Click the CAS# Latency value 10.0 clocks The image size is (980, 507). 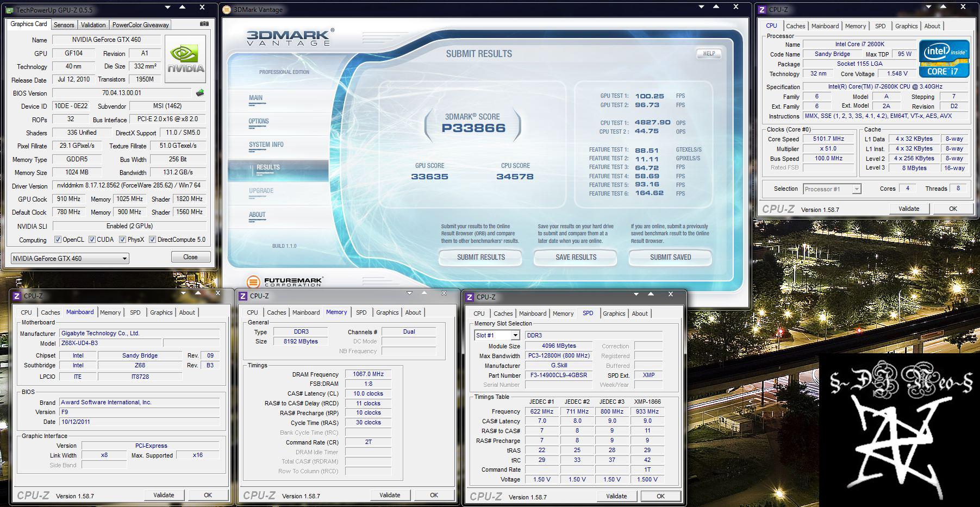pyautogui.click(x=368, y=394)
